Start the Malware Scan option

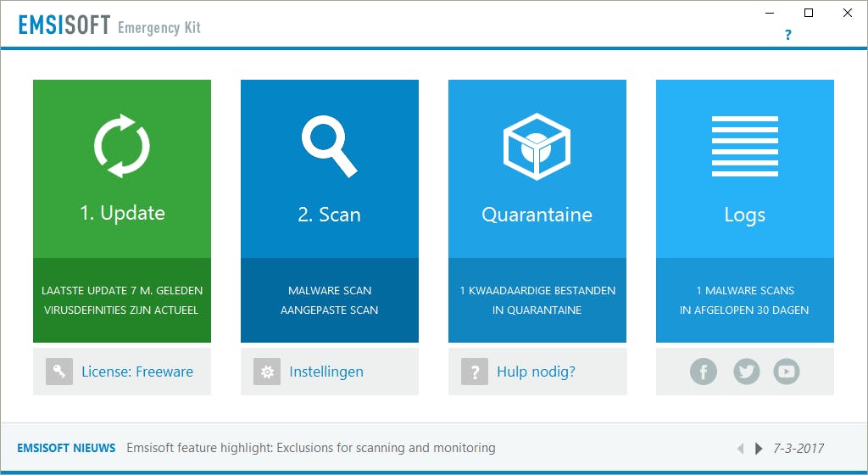pyautogui.click(x=330, y=291)
